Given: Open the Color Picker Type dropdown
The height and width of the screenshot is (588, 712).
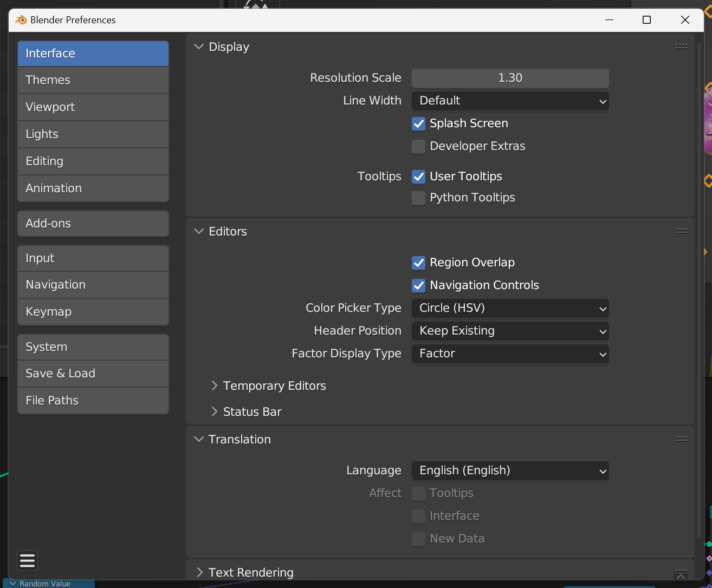Looking at the screenshot, I should [510, 308].
